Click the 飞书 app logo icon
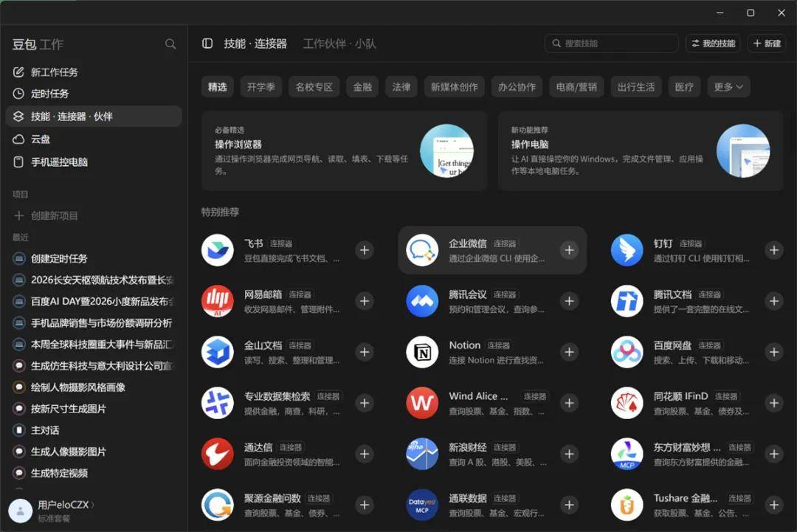 [x=218, y=250]
